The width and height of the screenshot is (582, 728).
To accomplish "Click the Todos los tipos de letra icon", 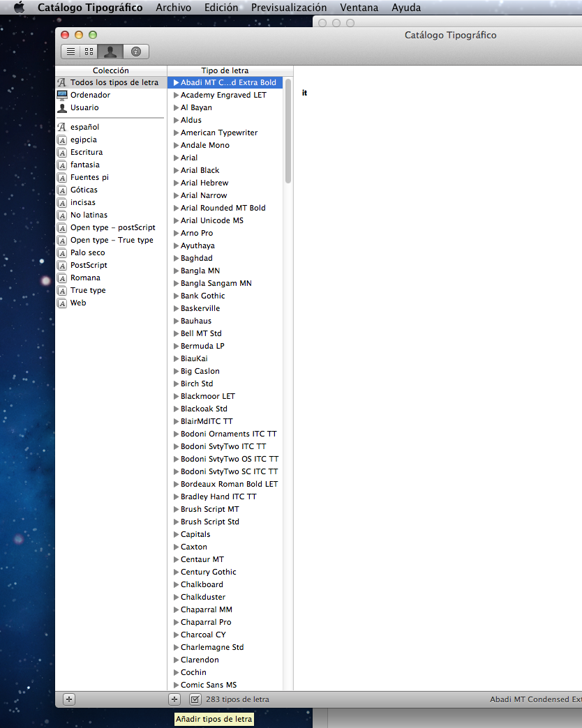I will [x=62, y=83].
